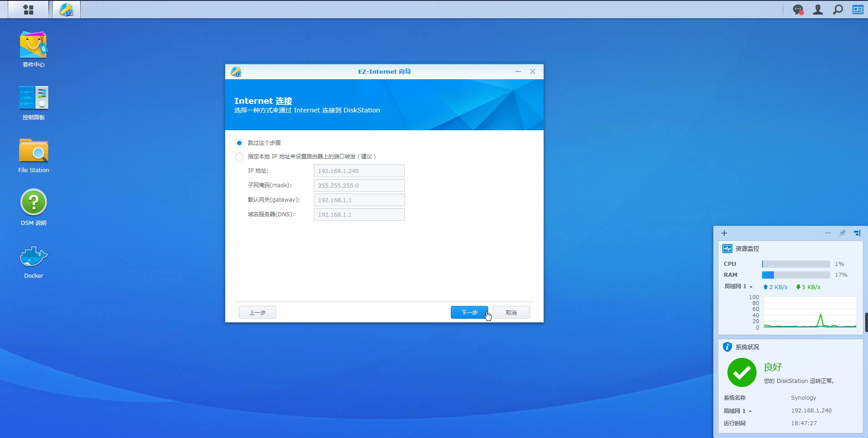Open the notifications chat bubble icon
The width and height of the screenshot is (868, 438).
coord(798,10)
